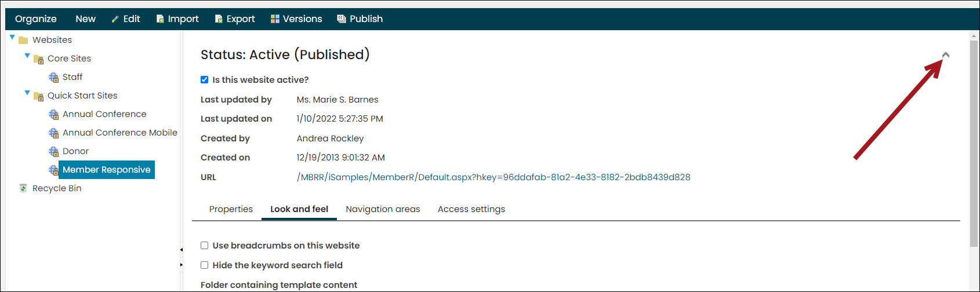Screen dimensions: 980x292
Task: Open the Organize menu
Action: click(36, 19)
